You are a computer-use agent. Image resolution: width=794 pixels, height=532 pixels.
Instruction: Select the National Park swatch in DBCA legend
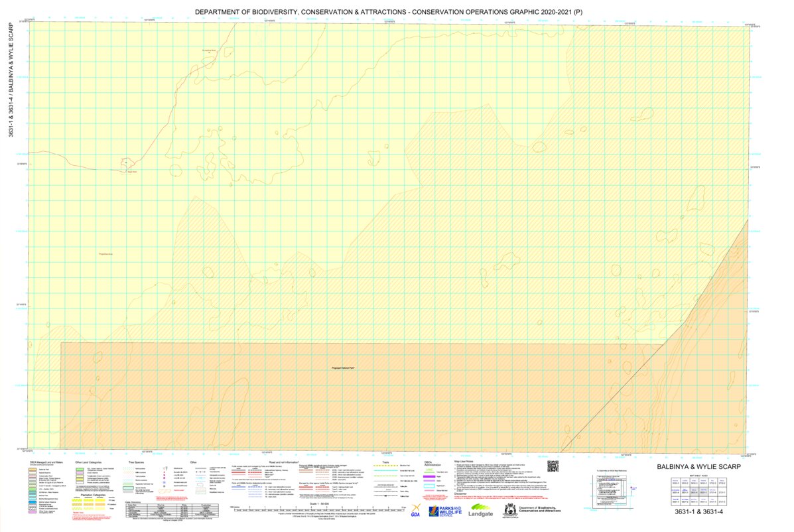click(32, 469)
